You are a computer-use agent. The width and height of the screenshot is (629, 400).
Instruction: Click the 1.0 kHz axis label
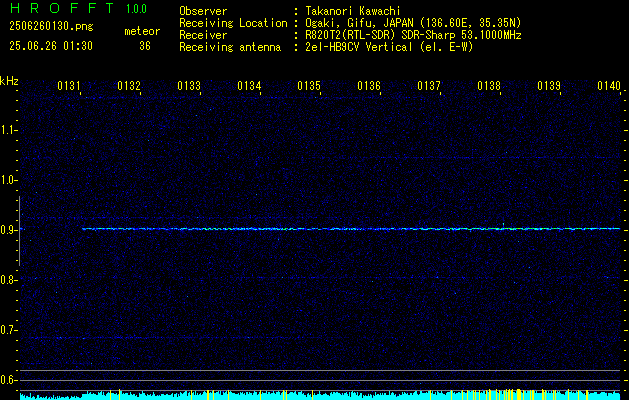pos(8,180)
